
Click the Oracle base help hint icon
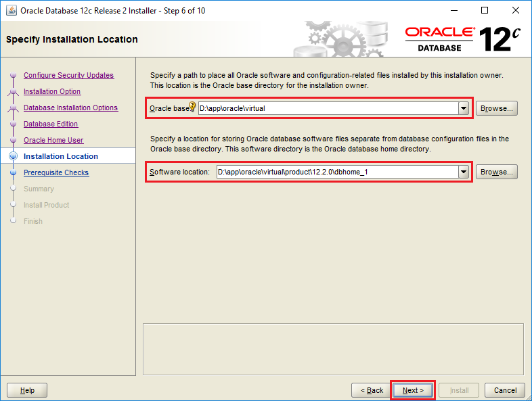(x=192, y=106)
